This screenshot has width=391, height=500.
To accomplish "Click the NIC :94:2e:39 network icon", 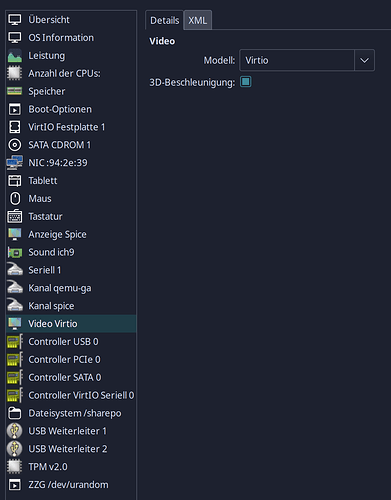I will tap(15, 163).
